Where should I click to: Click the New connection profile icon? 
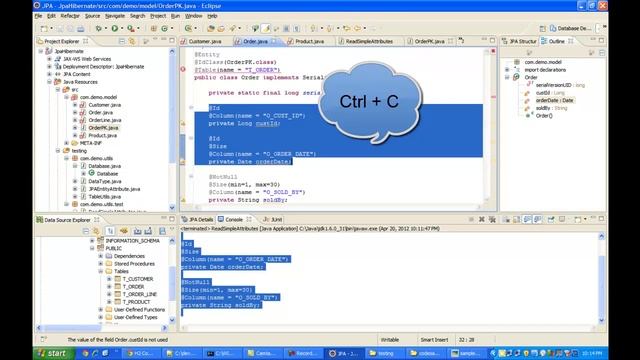coord(124,231)
